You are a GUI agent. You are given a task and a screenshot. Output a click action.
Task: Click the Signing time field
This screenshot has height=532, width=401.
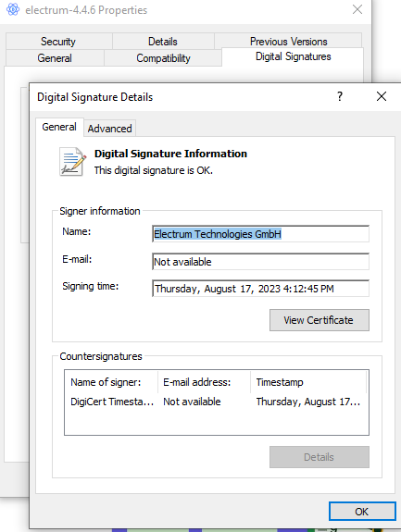(260, 289)
